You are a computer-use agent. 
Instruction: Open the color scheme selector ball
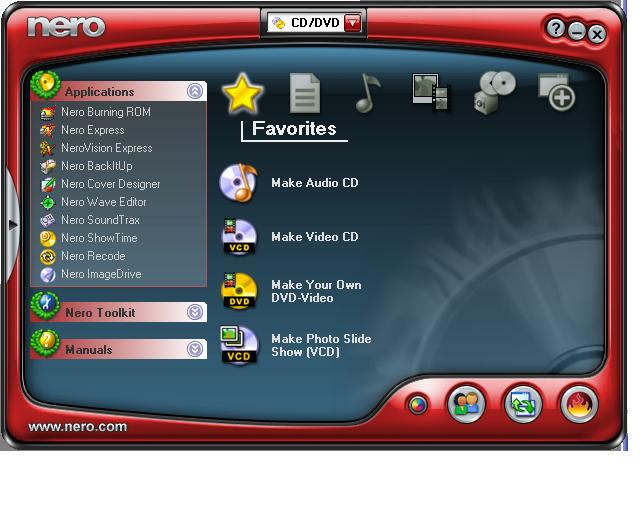pos(418,405)
